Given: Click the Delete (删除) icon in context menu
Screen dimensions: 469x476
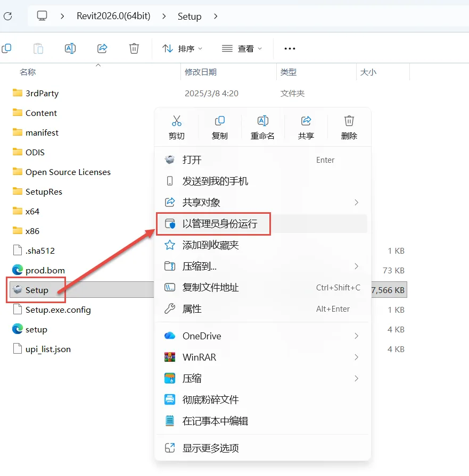Looking at the screenshot, I should coord(349,121).
